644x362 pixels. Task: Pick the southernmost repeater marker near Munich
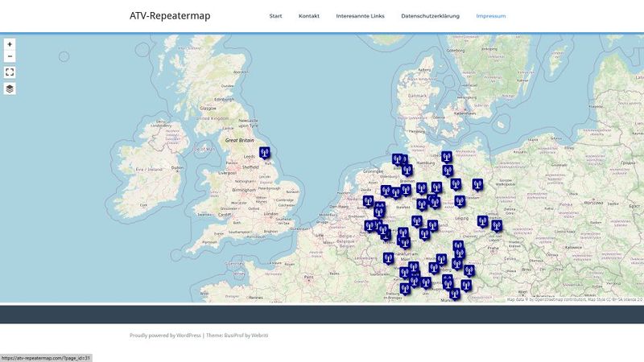[454, 294]
